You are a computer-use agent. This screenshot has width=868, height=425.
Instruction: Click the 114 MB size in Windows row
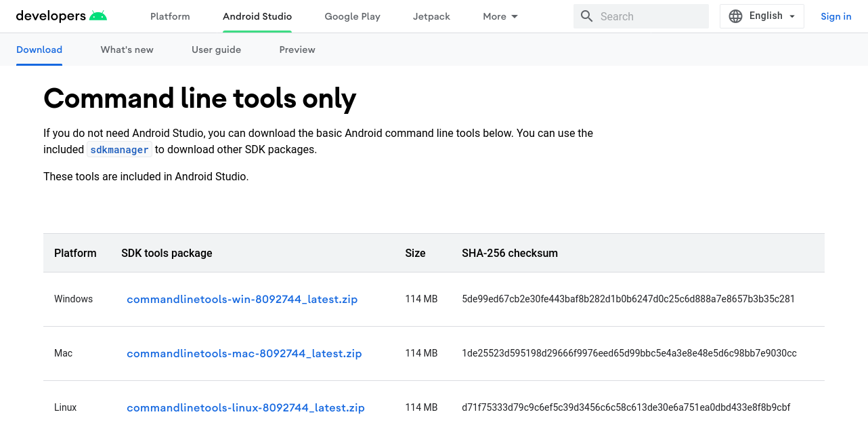[421, 299]
